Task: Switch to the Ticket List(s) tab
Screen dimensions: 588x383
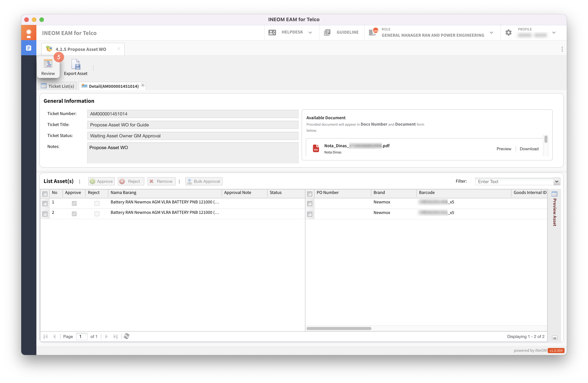Action: click(x=58, y=86)
